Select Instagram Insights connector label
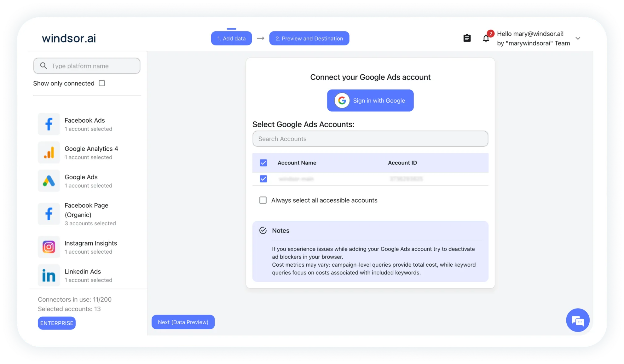The width and height of the screenshot is (624, 364). point(91,243)
